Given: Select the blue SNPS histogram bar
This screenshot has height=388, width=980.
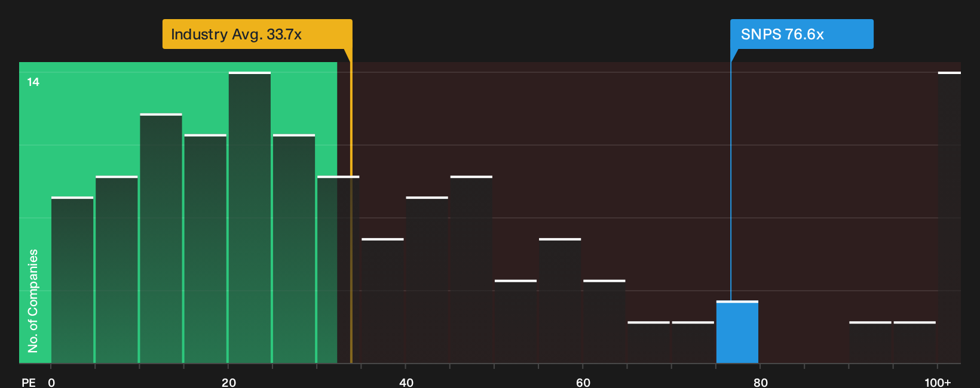Looking at the screenshot, I should 737,332.
